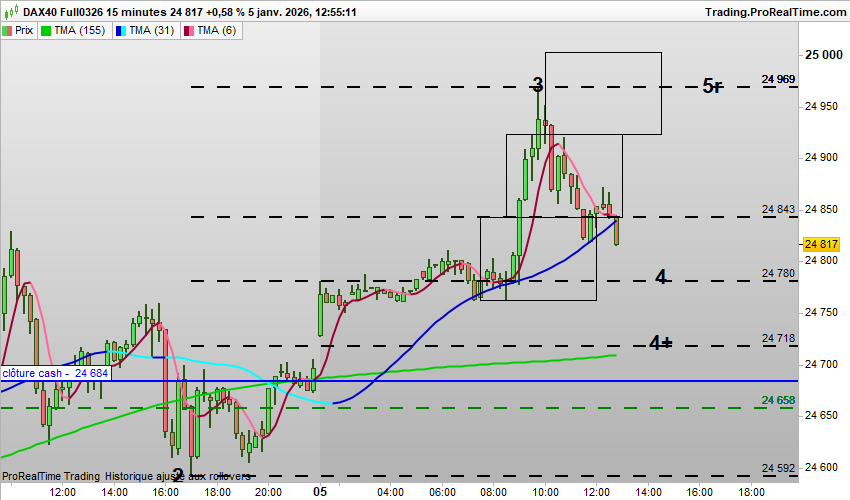Click the candlestick icon beside DAX40 title
This screenshot has width=850, height=500.
(11, 11)
